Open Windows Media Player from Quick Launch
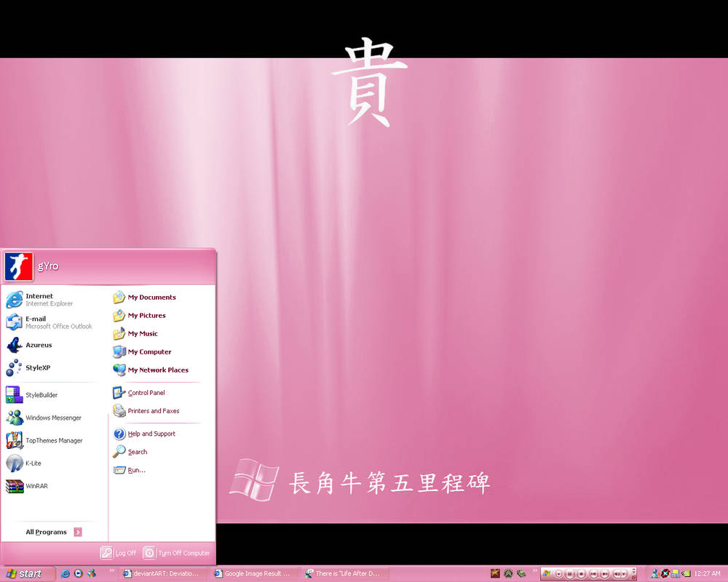 click(77, 573)
